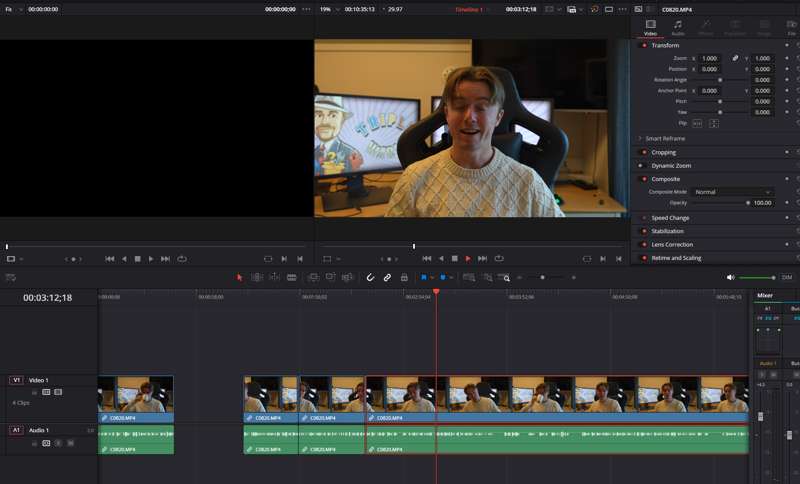800x484 pixels.
Task: Click the Full Extent Zoom icon
Action: pos(469,277)
